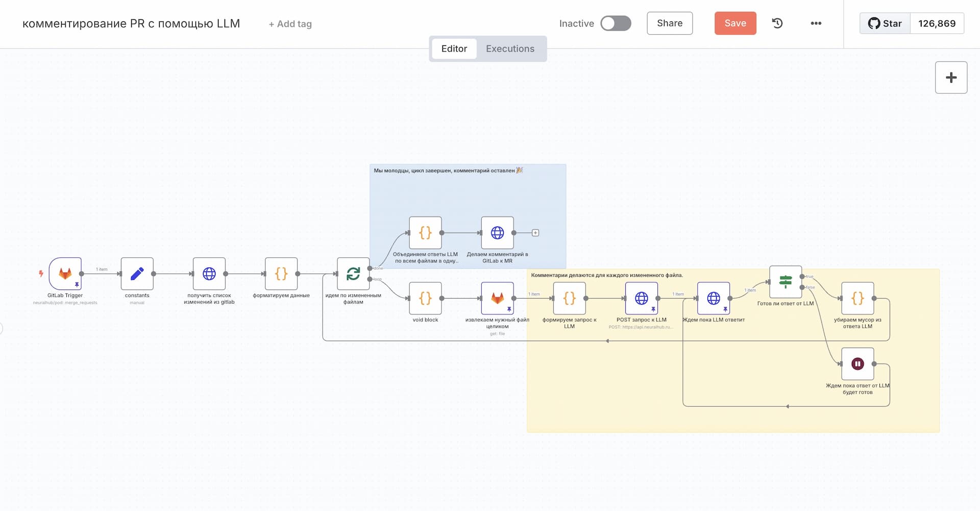Screen dimensions: 980x511
Task: Click the 'loop' output of the loop node
Action: [370, 279]
